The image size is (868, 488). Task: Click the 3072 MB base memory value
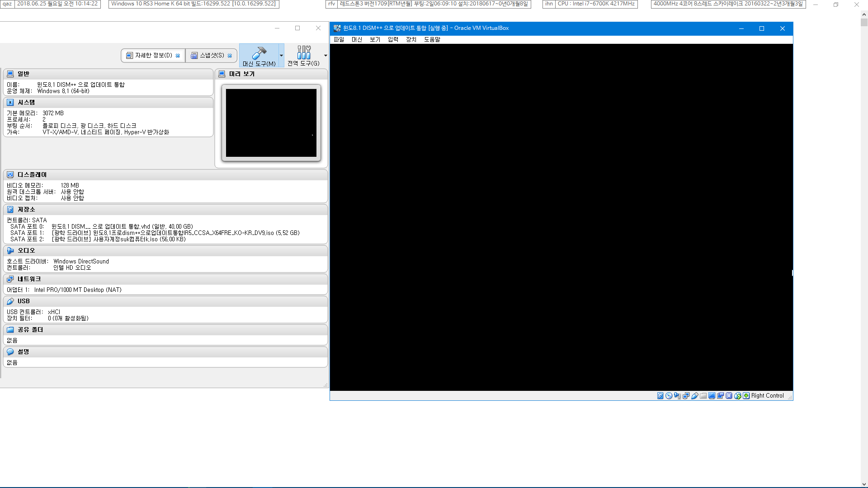pos(53,113)
